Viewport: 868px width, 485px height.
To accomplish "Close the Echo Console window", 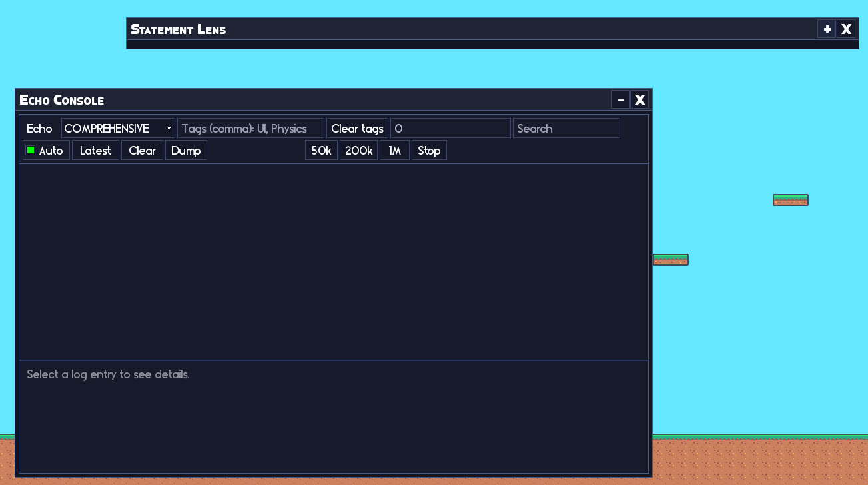I will 640,99.
